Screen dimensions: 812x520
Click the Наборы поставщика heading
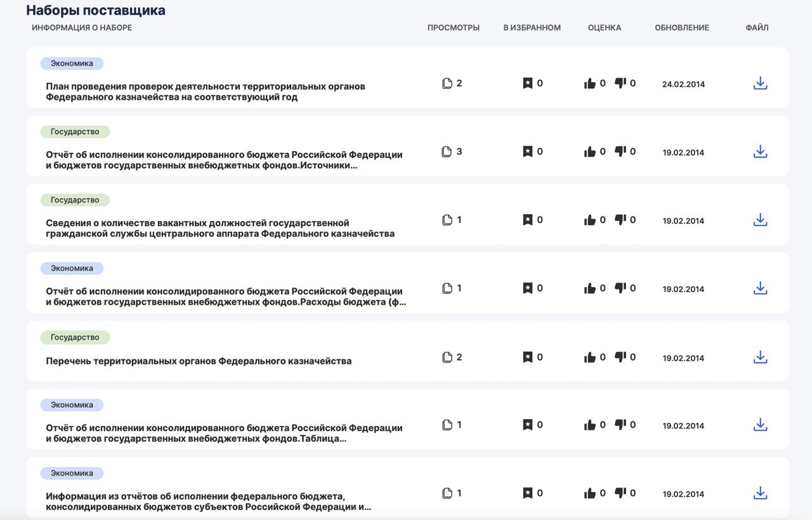pos(96,10)
